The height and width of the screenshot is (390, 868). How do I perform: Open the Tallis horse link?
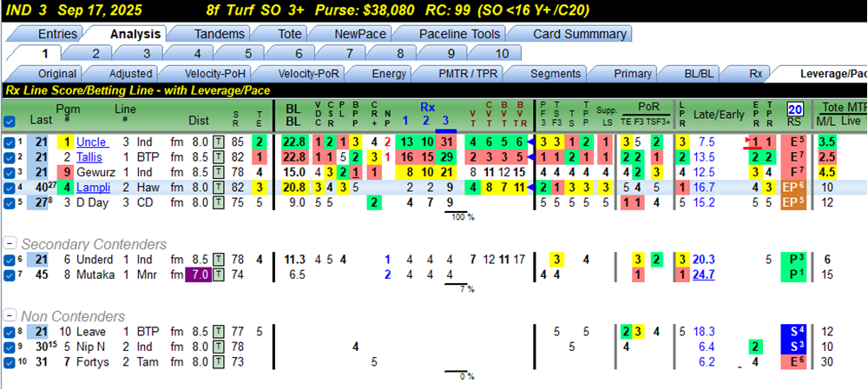point(89,156)
